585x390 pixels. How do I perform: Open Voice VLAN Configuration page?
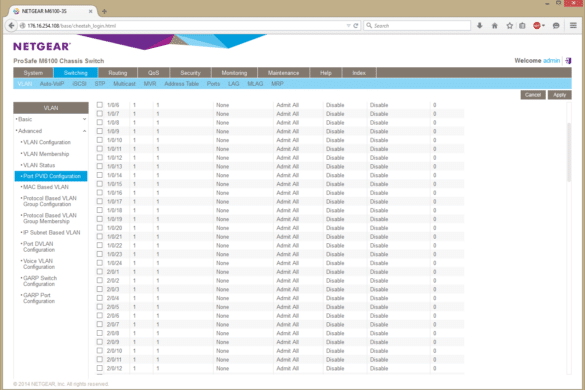tap(38, 264)
